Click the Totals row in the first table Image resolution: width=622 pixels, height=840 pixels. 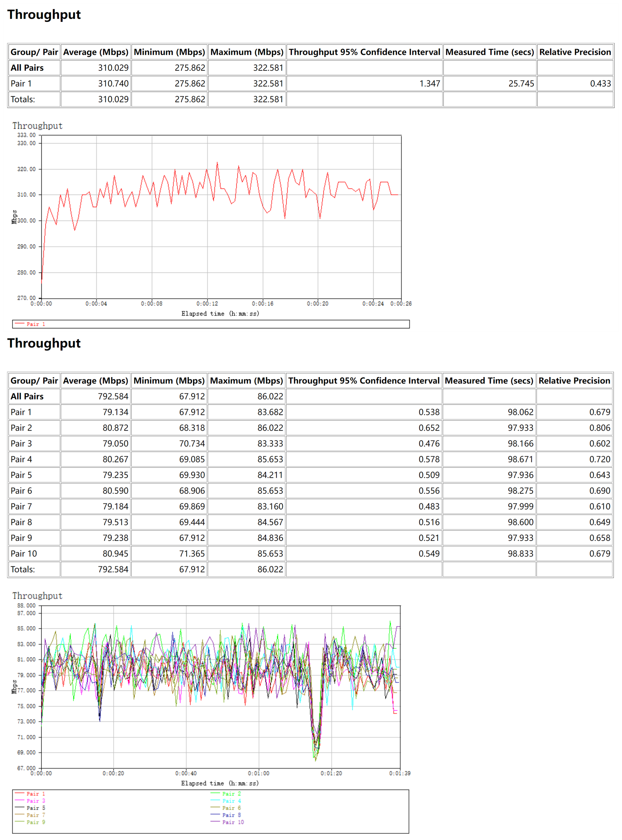23,99
